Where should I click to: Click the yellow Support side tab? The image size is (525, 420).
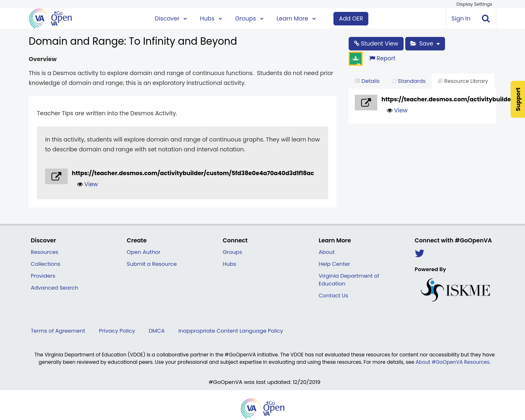tap(518, 99)
